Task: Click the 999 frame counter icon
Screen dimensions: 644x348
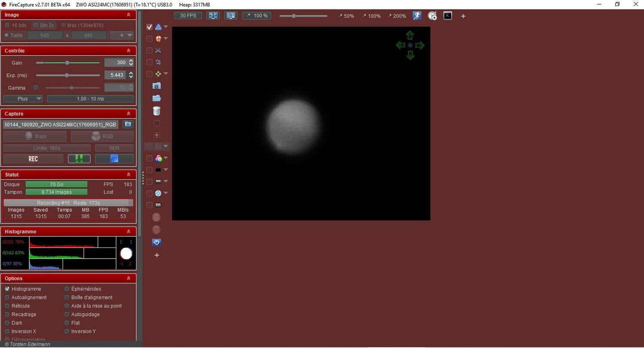Action: (157, 205)
